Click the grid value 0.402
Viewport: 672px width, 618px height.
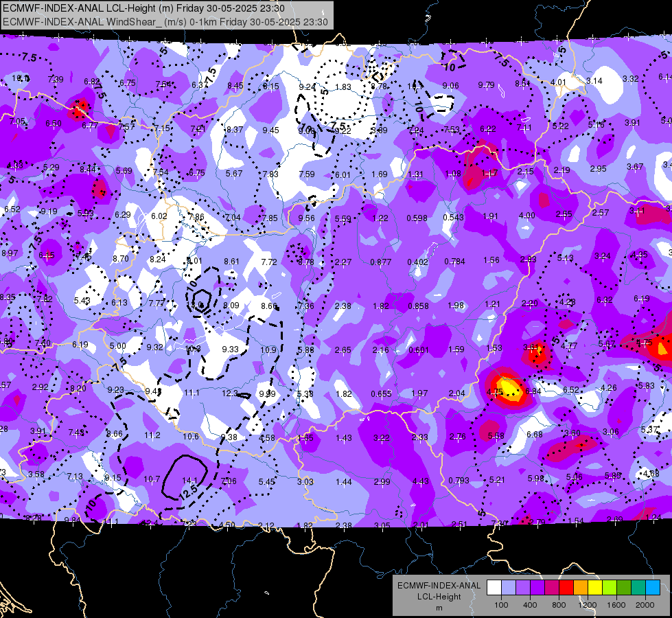[418, 262]
